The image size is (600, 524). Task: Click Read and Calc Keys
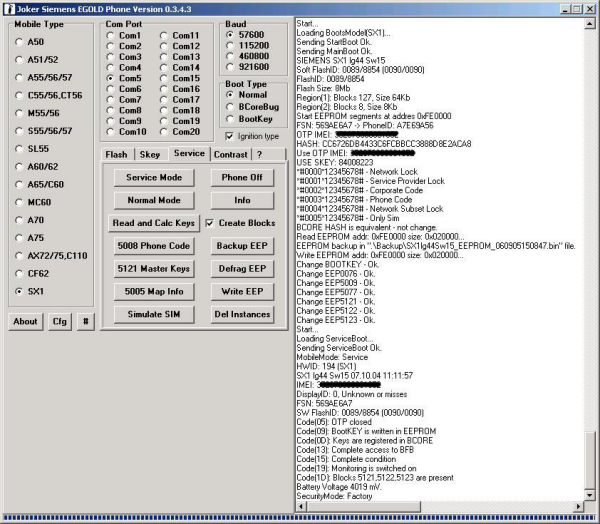(154, 223)
